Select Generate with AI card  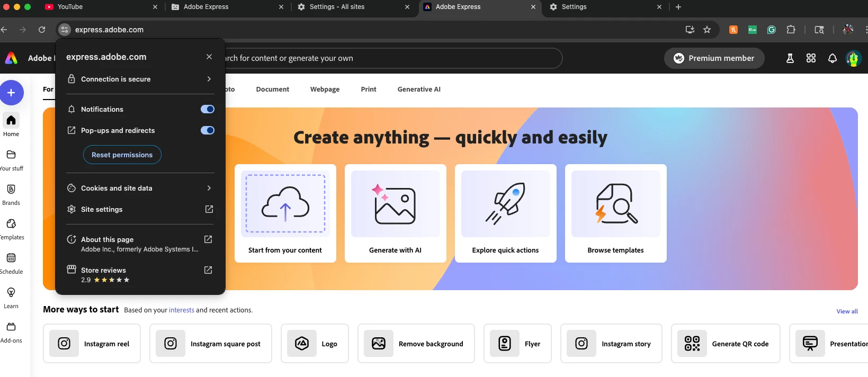396,213
